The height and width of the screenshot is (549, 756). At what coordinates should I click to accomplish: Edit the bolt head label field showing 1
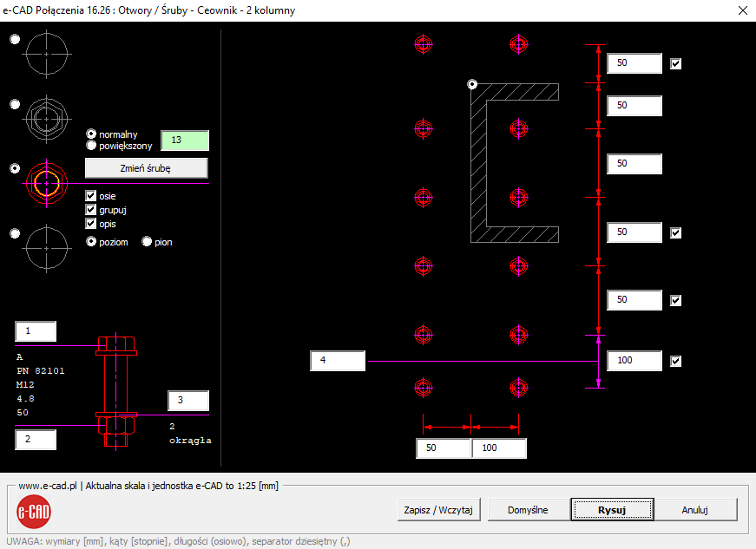tap(36, 331)
